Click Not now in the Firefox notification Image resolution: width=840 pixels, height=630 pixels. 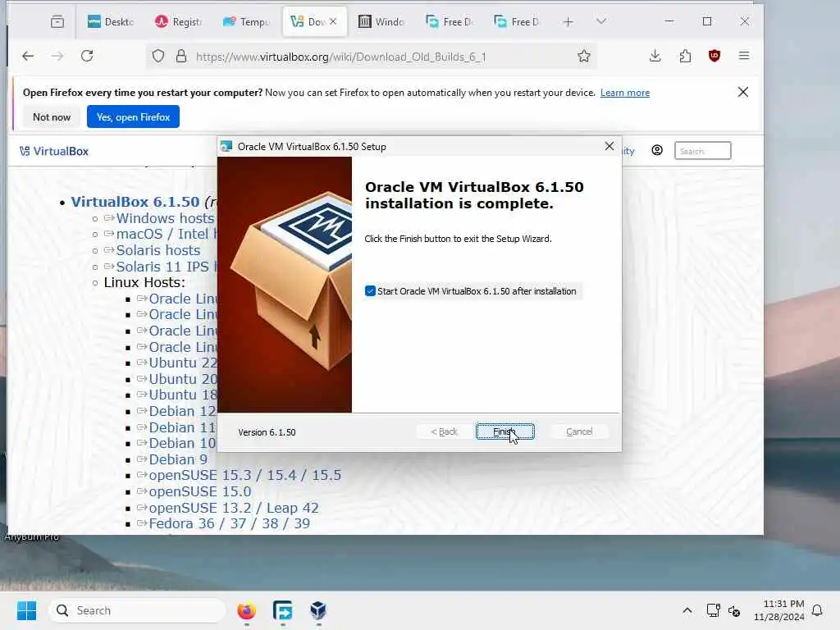(52, 116)
